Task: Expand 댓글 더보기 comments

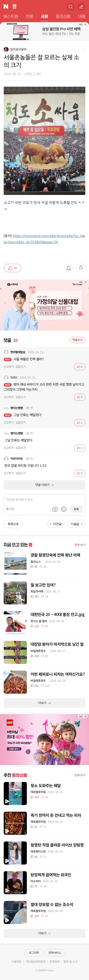Action: coord(44,485)
